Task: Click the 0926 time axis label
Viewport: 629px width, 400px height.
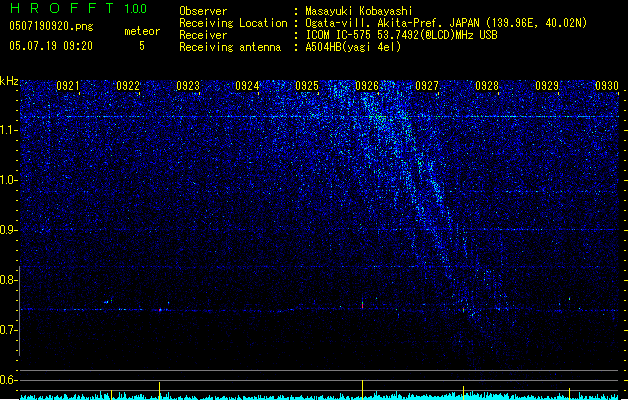Action: pos(367,86)
